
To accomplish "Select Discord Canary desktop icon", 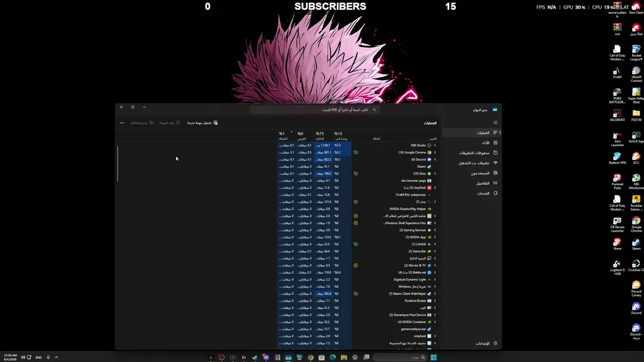I will tap(636, 289).
